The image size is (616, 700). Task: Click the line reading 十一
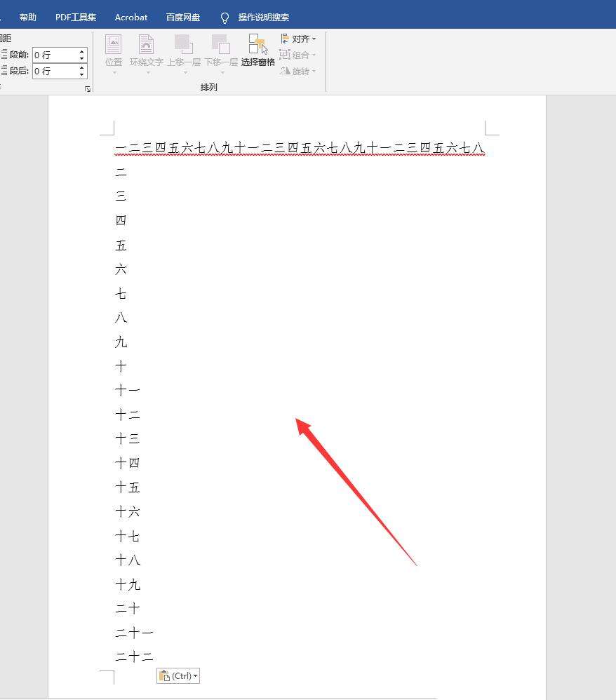[x=128, y=391]
